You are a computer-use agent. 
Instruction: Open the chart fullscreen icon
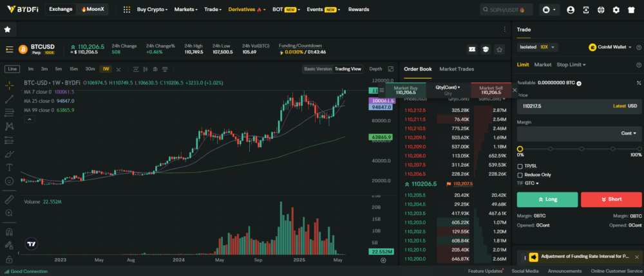391,69
